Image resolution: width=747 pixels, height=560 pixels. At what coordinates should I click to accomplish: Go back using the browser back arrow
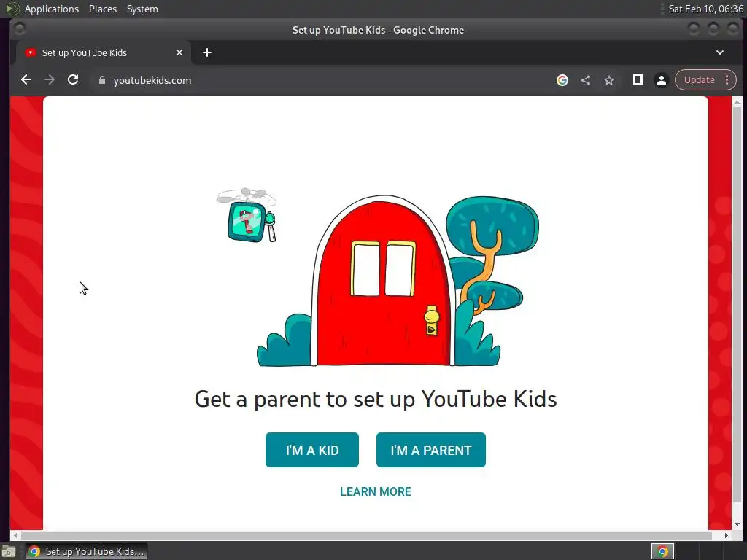tap(26, 80)
